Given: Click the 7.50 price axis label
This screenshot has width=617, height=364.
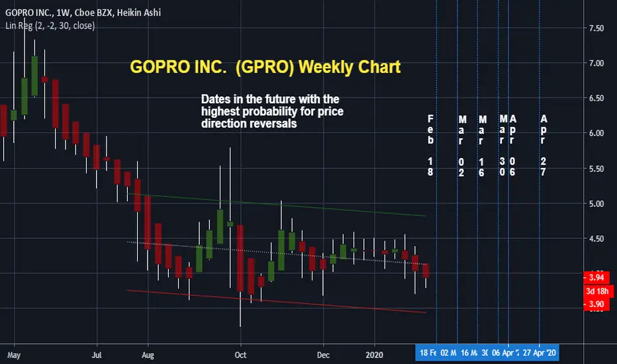Looking at the screenshot, I should 596,28.
